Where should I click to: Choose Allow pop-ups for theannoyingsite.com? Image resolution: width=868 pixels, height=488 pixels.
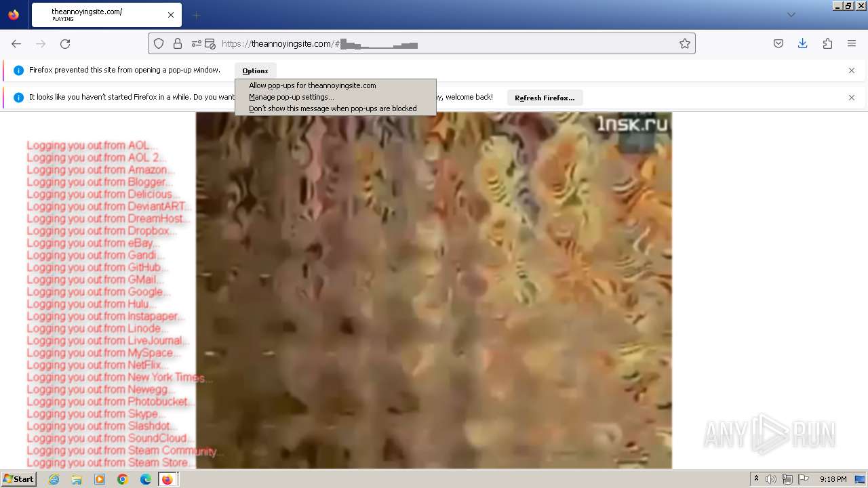click(x=312, y=85)
